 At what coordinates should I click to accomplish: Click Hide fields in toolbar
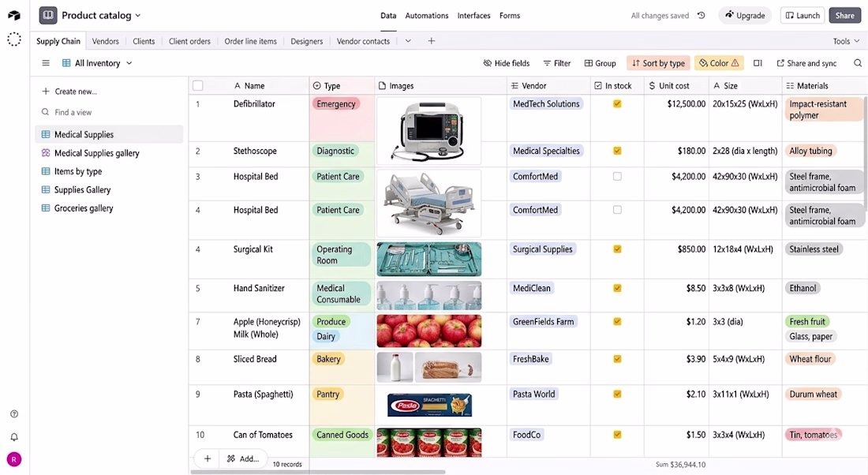pyautogui.click(x=507, y=63)
